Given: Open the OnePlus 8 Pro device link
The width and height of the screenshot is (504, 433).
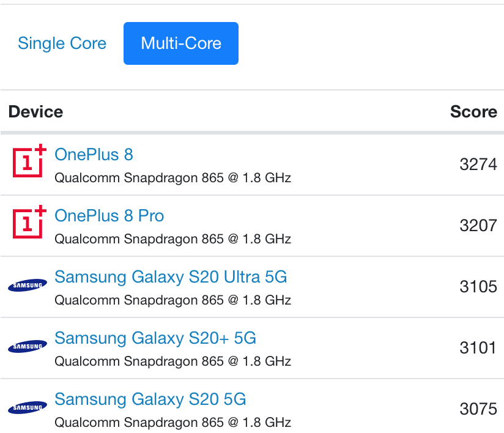Looking at the screenshot, I should click(x=109, y=216).
